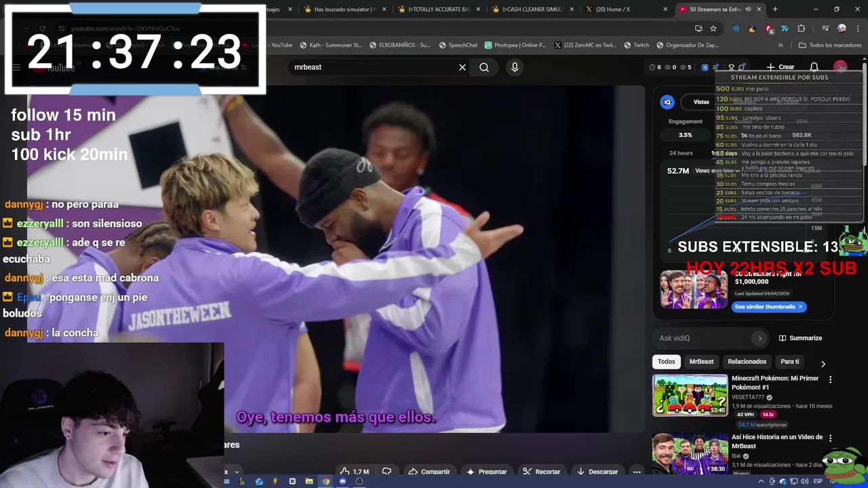Open vidIQ thumbnail preview image
Image resolution: width=868 pixels, height=488 pixels.
694,290
